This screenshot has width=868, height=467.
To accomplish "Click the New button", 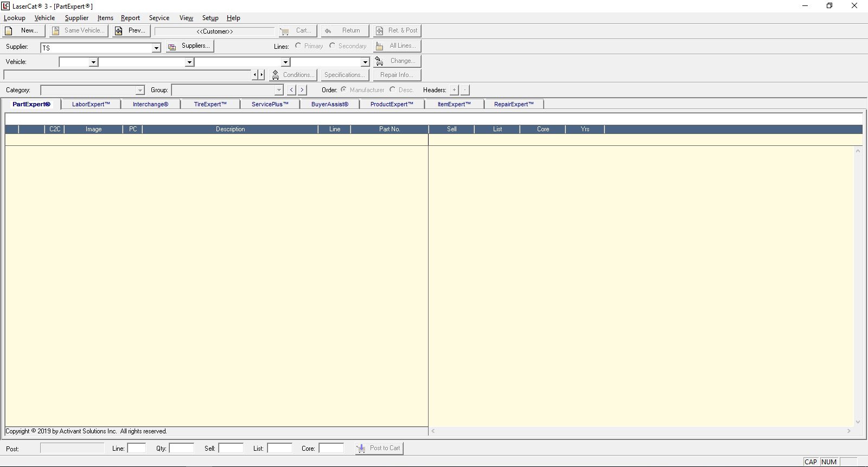I will [24, 31].
